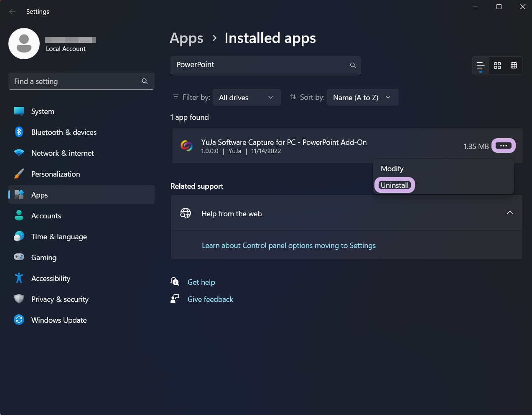
Task: Click the magnifier icon in Find a setting
Action: click(x=145, y=81)
